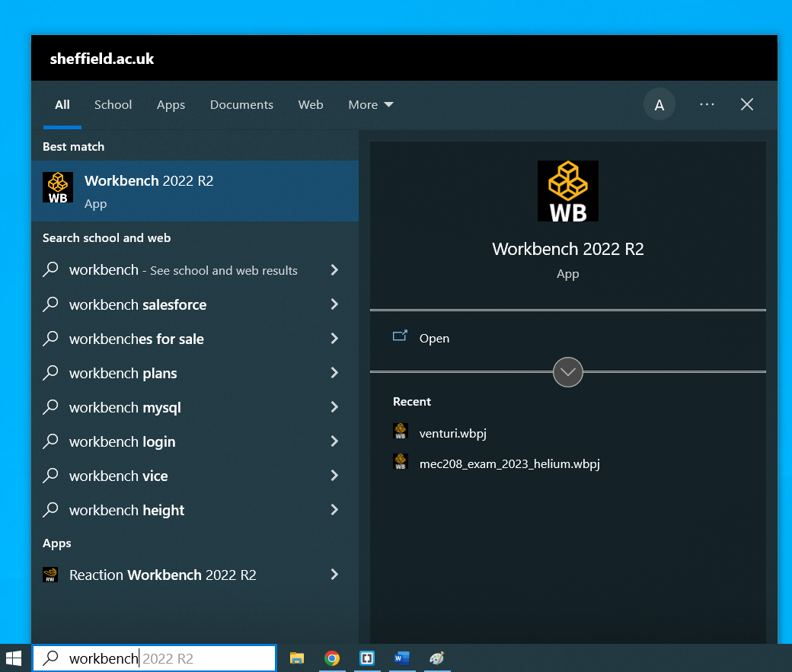Click the large Workbench WB logo in preview
The image size is (792, 672).
[x=568, y=191]
